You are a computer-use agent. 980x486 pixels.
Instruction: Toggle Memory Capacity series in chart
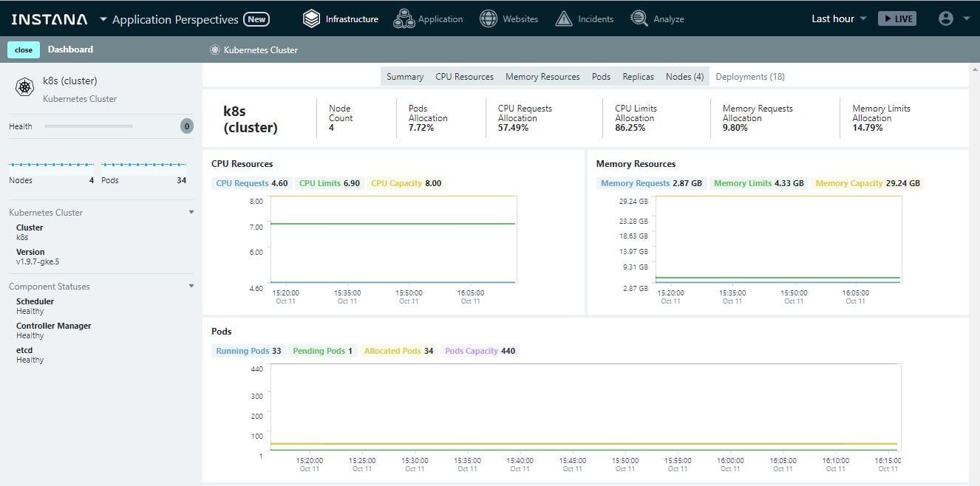[x=868, y=183]
